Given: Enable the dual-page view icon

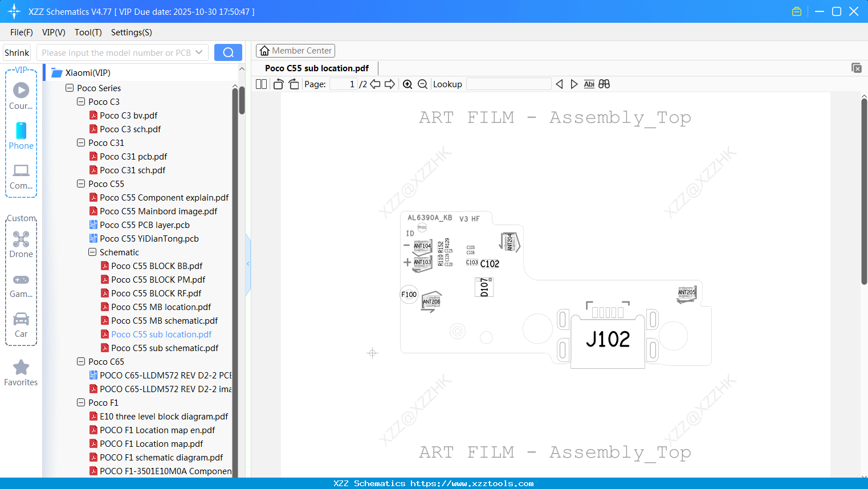Looking at the screenshot, I should coord(260,84).
